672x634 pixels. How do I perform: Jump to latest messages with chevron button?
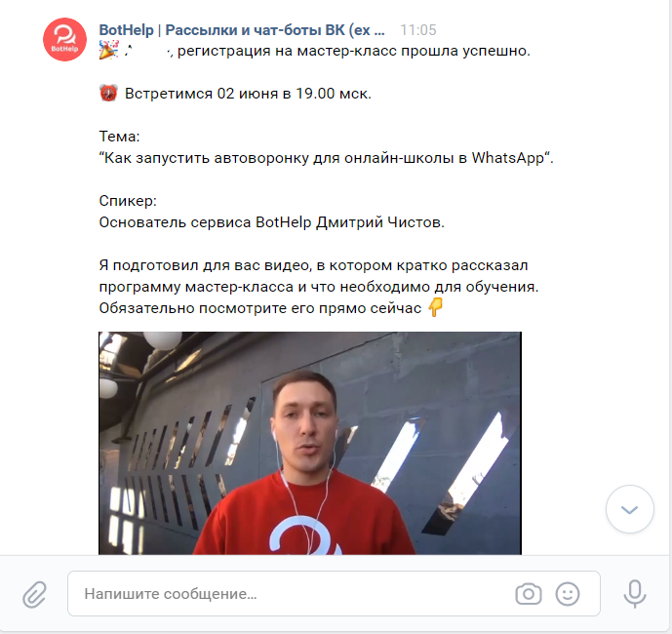[x=629, y=509]
